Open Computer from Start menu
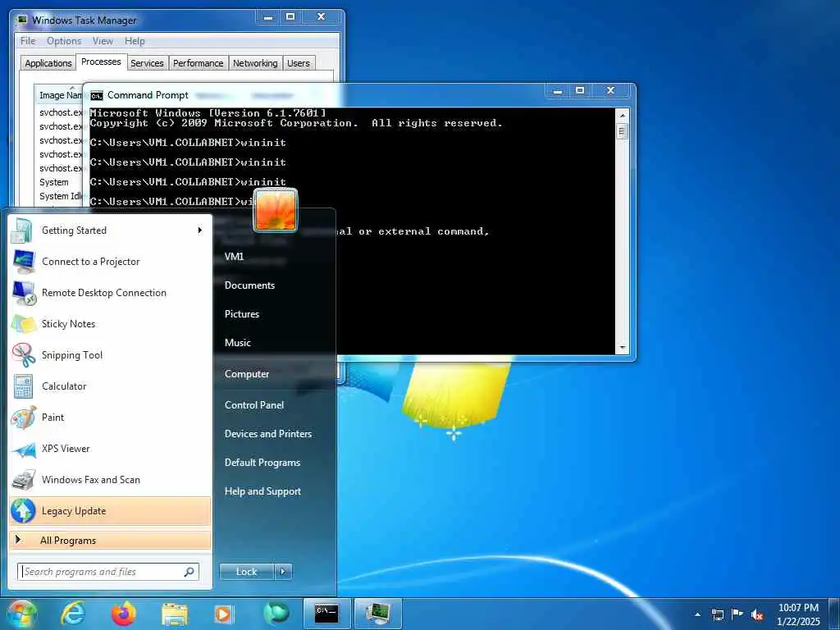840x630 pixels. click(246, 374)
